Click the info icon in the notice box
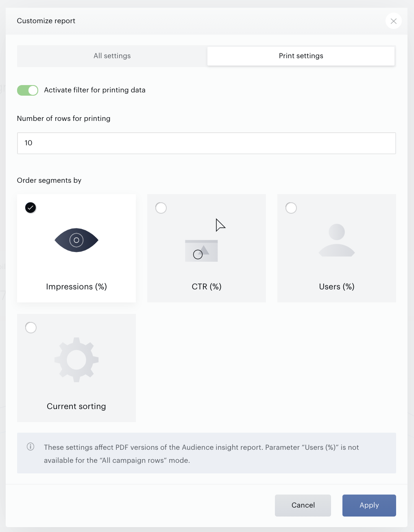The height and width of the screenshot is (532, 414). coord(31,447)
